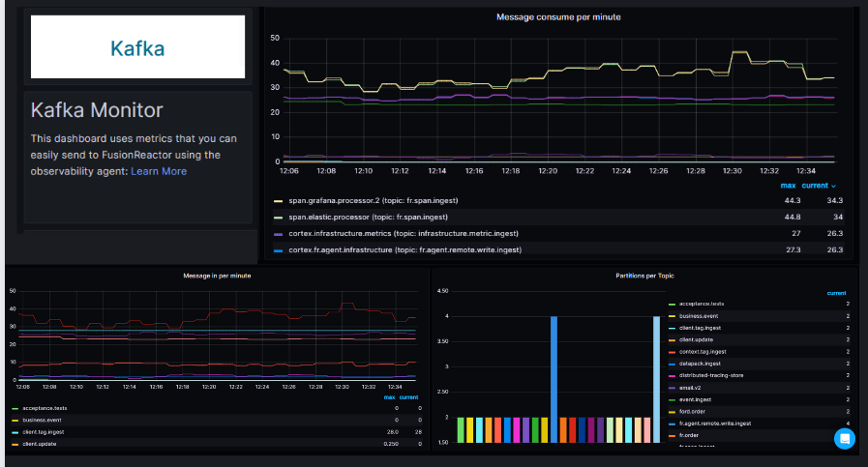Click acceptance.tests swatch in Message in legend
868x467 pixels.
[15, 408]
